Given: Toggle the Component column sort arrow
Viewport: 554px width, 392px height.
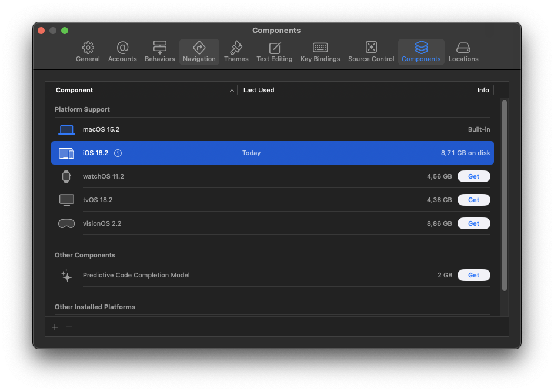Looking at the screenshot, I should 232,91.
